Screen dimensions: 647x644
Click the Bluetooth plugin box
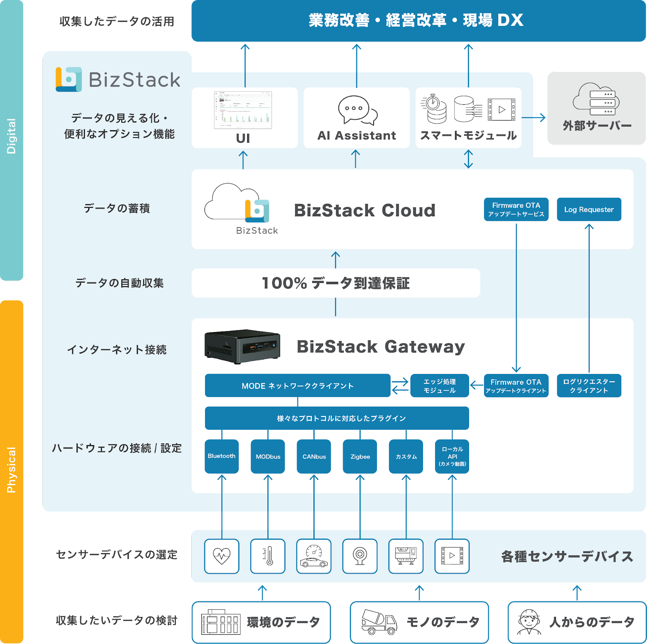222,456
